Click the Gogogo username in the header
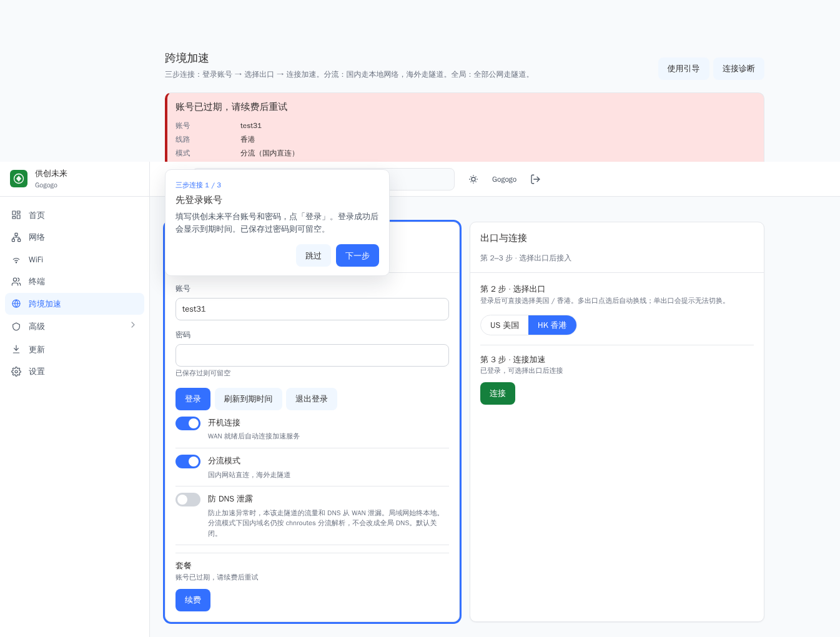This screenshot has width=840, height=637. click(504, 179)
